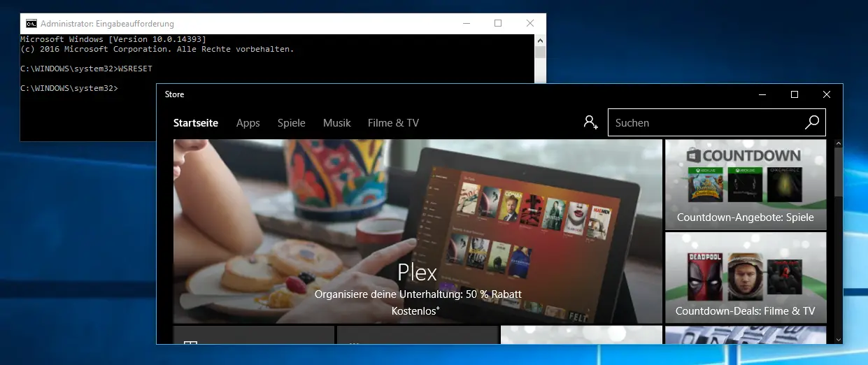The width and height of the screenshot is (868, 365).
Task: Click Store scrollbar down arrow
Action: pyautogui.click(x=837, y=338)
